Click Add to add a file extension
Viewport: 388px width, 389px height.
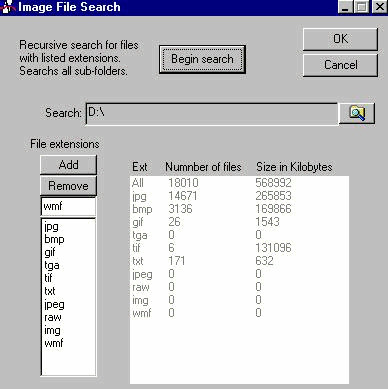click(69, 165)
